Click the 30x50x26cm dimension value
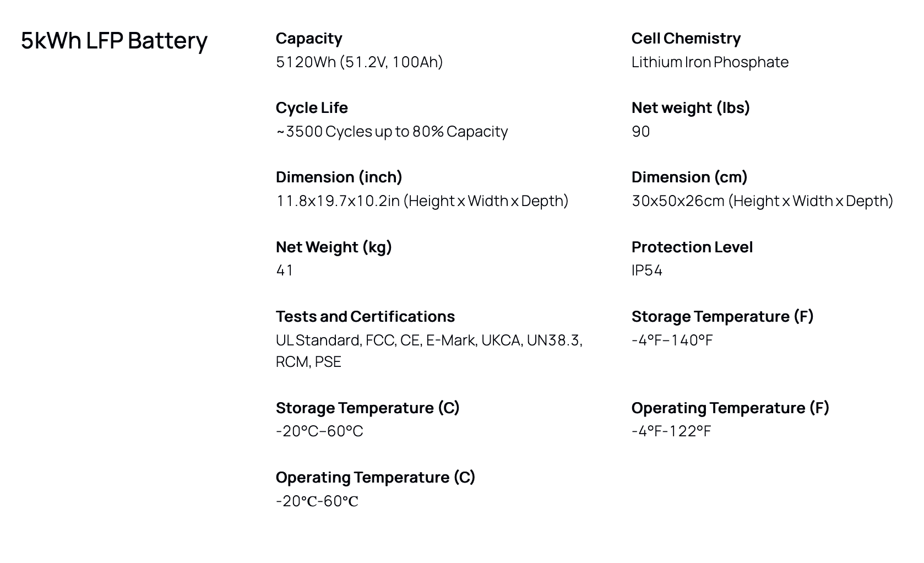The width and height of the screenshot is (924, 563). coord(762,201)
